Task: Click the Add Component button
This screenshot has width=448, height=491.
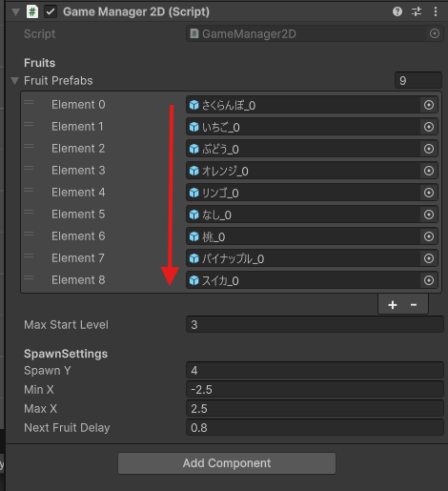Action: (227, 463)
